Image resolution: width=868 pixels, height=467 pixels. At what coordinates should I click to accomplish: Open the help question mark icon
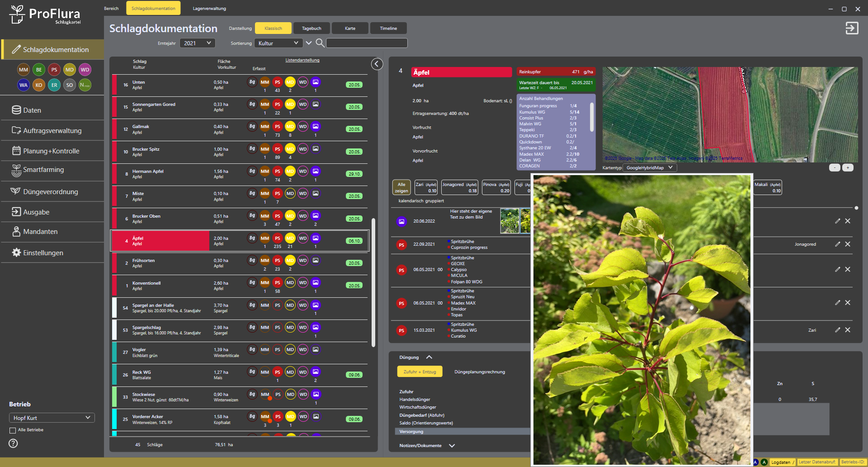(x=14, y=443)
